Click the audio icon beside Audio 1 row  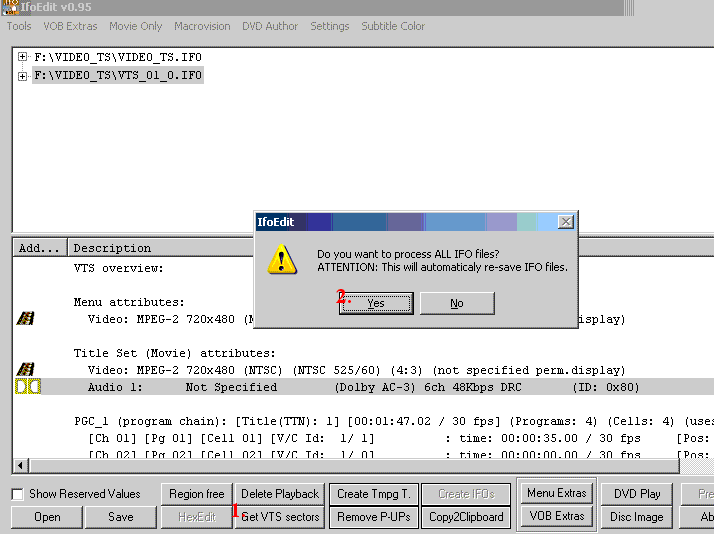[28, 387]
